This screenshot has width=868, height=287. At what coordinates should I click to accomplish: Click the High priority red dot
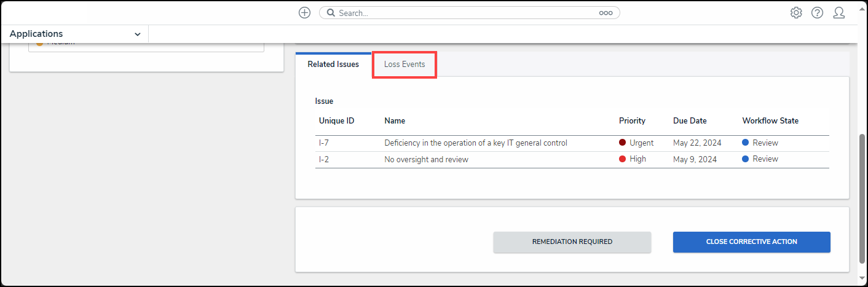[623, 159]
